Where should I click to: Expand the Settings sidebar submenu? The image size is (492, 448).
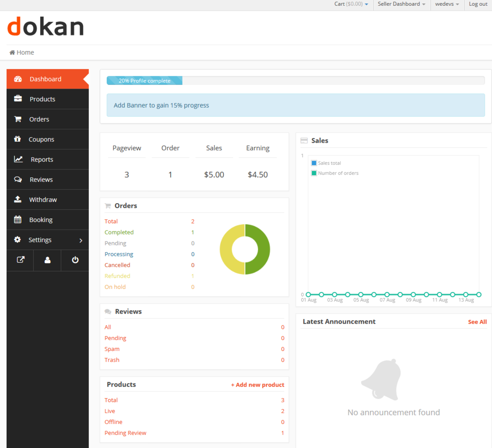coord(40,240)
